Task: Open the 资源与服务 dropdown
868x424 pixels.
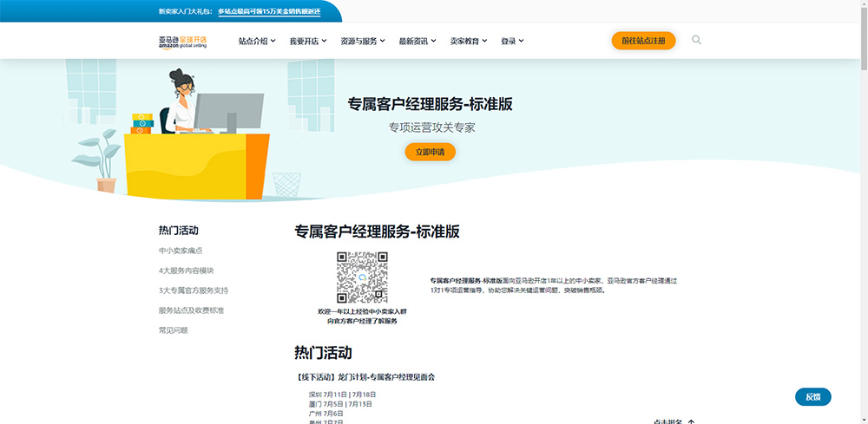Action: point(363,41)
